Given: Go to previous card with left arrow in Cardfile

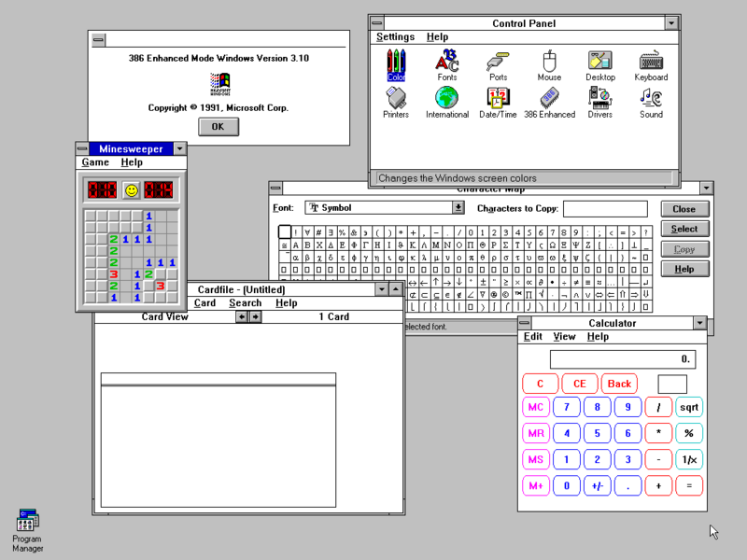Looking at the screenshot, I should (242, 316).
